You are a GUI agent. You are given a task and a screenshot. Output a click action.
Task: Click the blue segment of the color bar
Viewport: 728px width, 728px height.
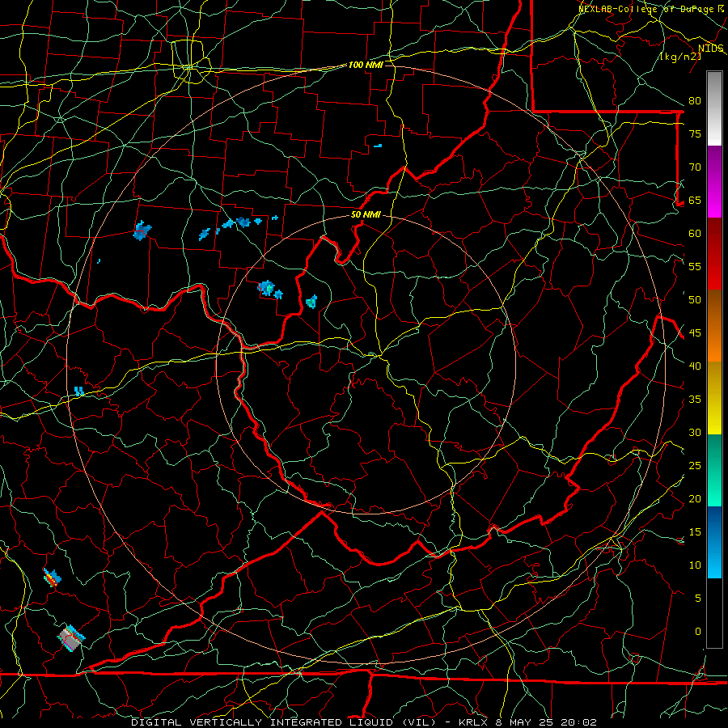[714, 542]
